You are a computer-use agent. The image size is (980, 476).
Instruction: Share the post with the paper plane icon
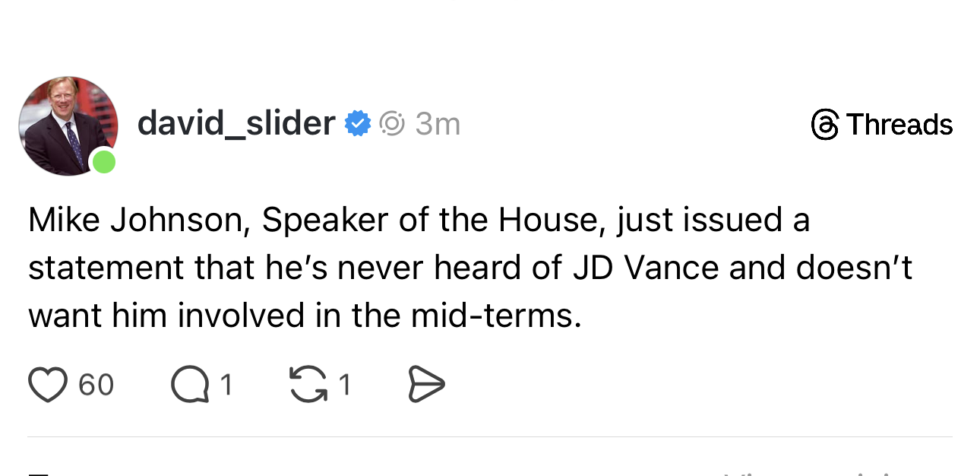point(426,385)
